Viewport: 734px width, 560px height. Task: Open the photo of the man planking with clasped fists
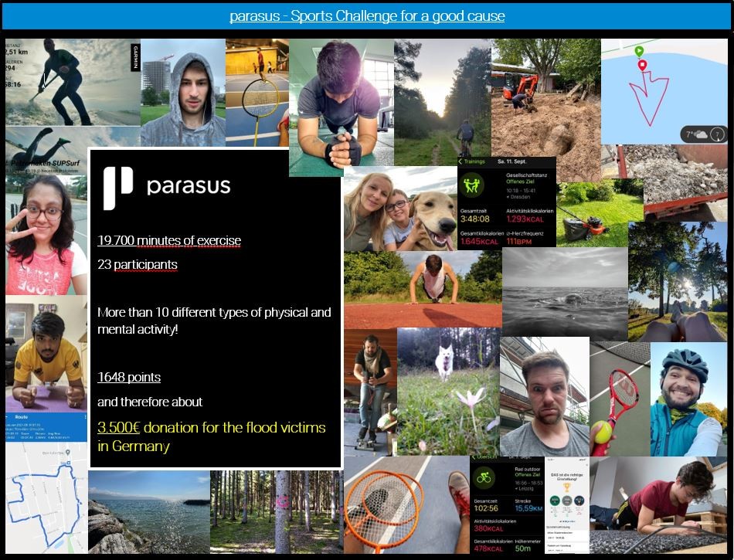[342, 107]
